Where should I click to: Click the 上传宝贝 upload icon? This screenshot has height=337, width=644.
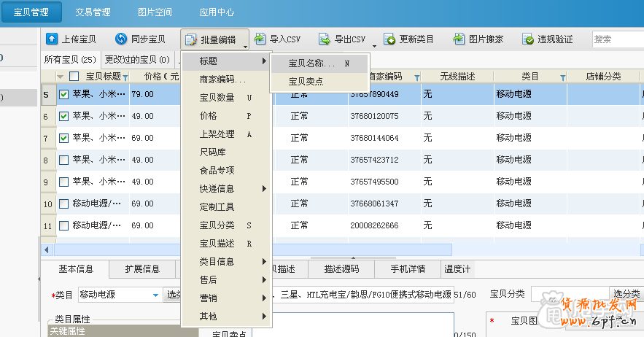[52, 39]
